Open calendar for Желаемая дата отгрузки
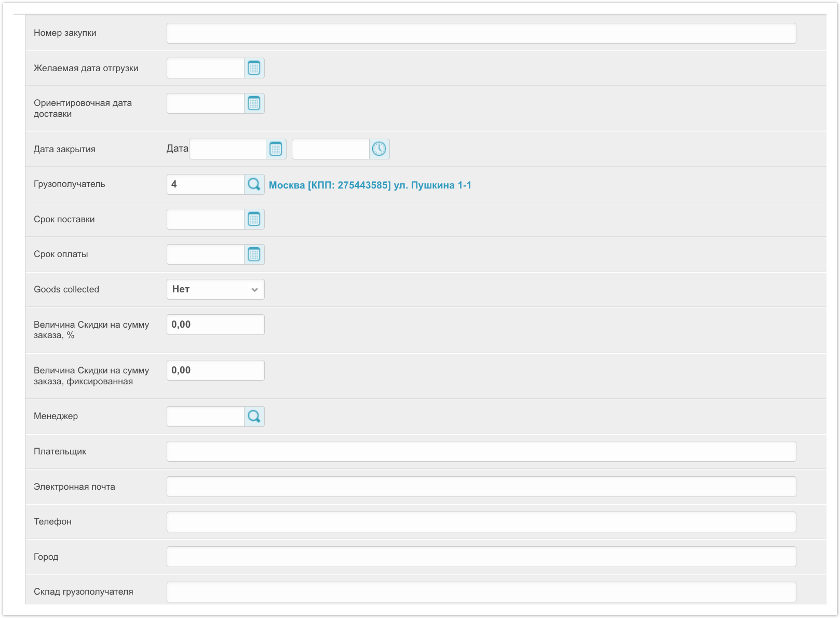The image size is (840, 618). click(254, 68)
